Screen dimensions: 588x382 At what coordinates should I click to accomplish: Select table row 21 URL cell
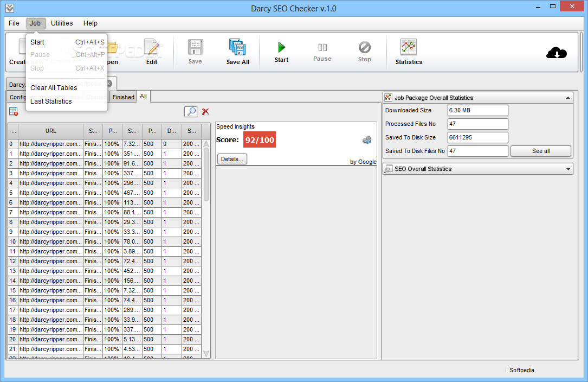click(x=50, y=349)
